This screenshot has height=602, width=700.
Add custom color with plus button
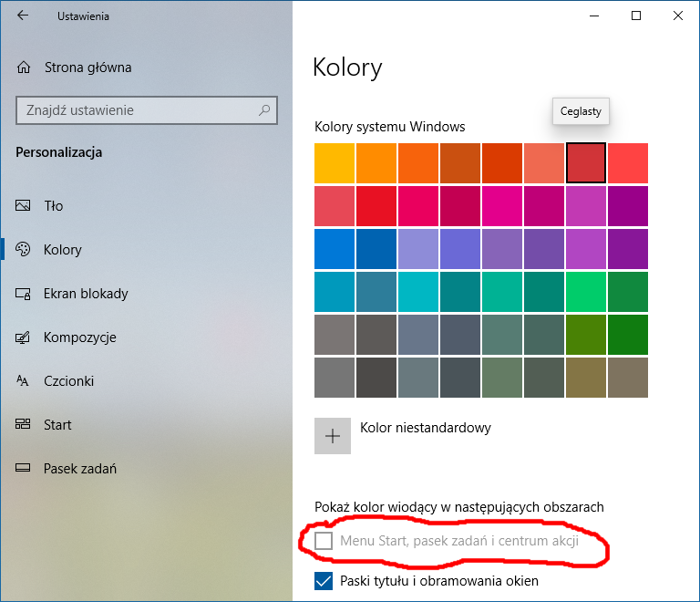coord(333,436)
